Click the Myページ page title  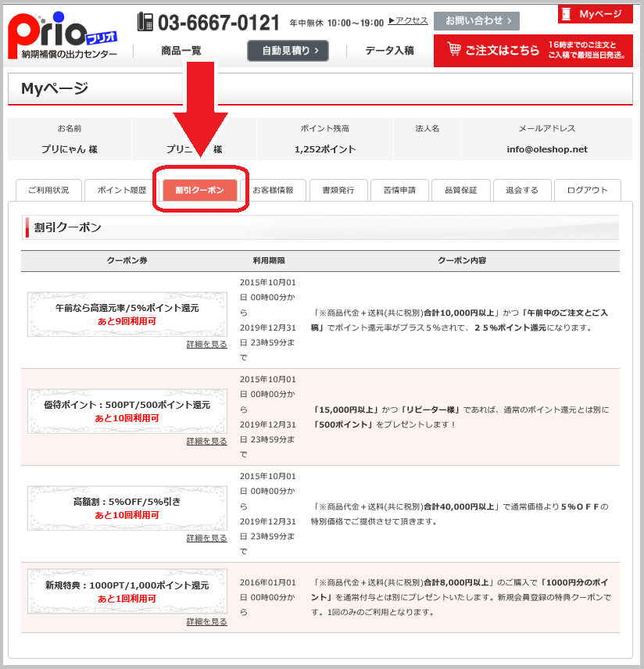click(x=55, y=88)
